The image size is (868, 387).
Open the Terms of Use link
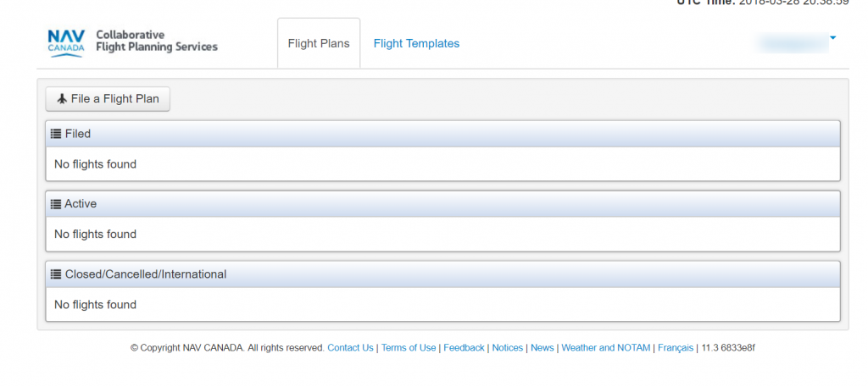(x=409, y=348)
